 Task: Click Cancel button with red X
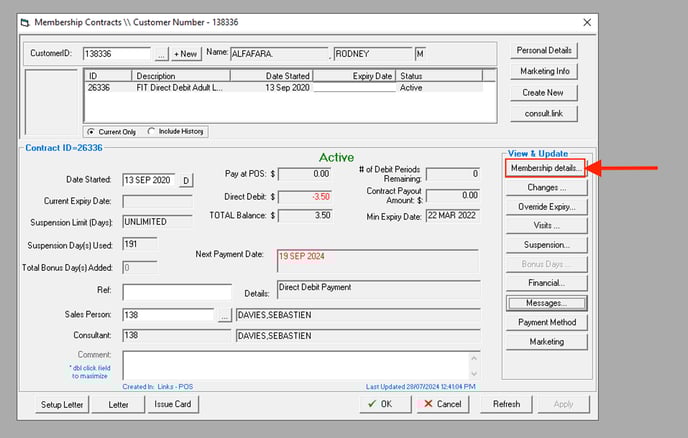pyautogui.click(x=442, y=404)
